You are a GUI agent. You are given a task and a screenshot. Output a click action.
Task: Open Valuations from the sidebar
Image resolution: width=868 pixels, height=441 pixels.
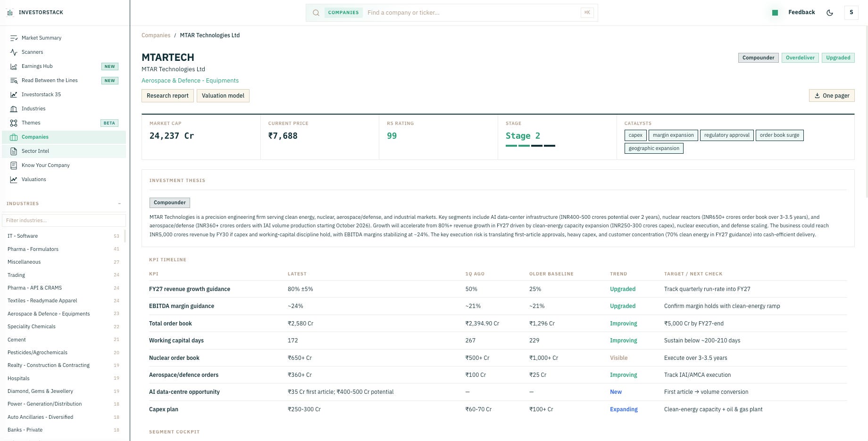(x=64, y=179)
